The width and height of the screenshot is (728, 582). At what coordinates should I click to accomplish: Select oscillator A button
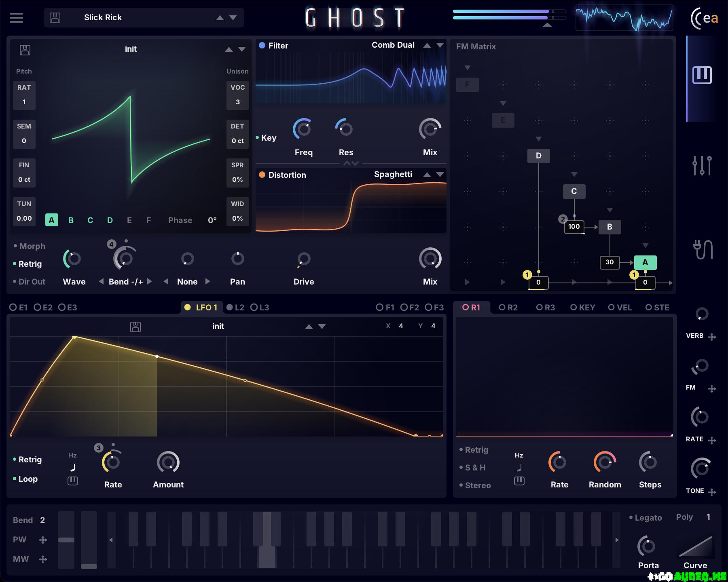pyautogui.click(x=52, y=220)
